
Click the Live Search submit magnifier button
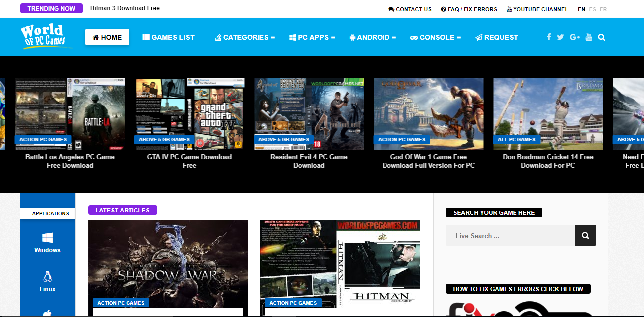pos(586,235)
